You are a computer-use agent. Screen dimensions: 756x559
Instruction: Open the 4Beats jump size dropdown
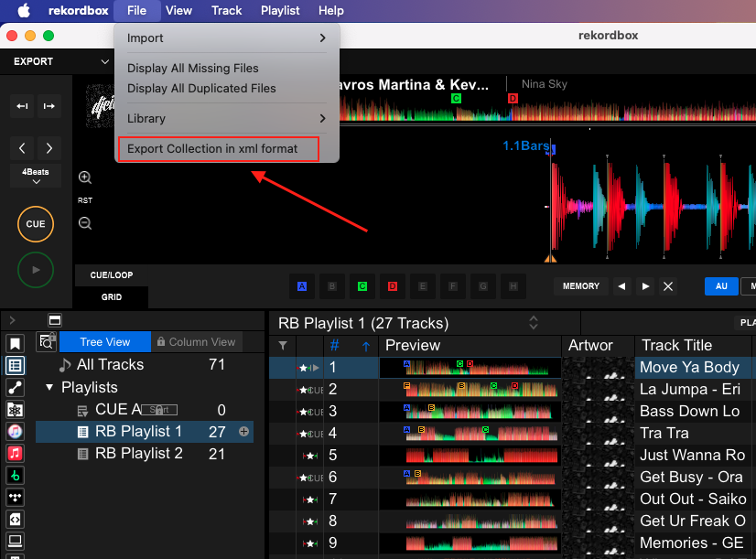point(36,176)
